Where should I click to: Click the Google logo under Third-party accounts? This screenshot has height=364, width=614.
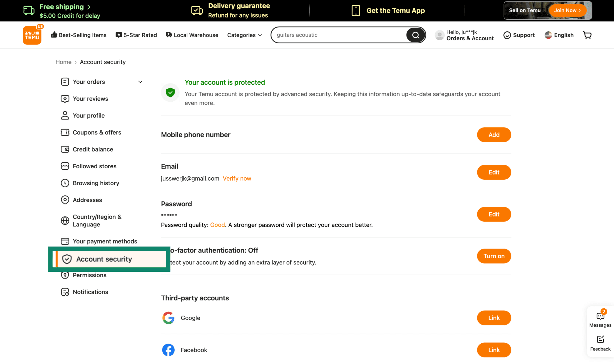(x=168, y=318)
